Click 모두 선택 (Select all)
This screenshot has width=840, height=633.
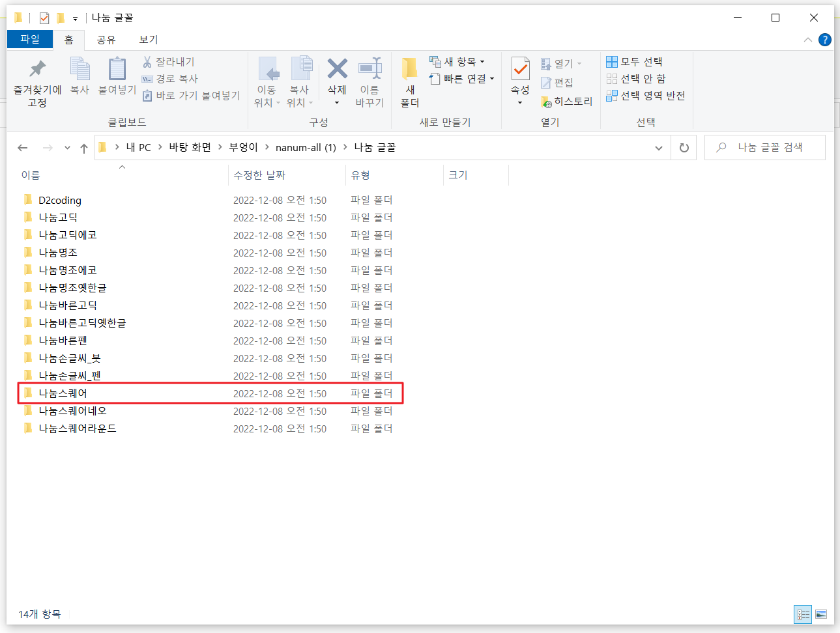click(x=634, y=62)
